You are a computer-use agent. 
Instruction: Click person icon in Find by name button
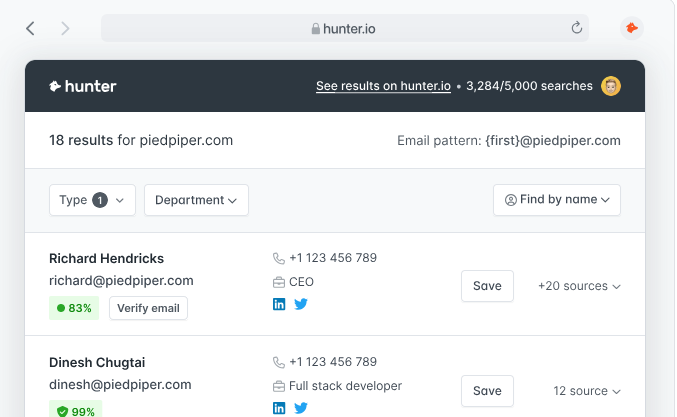(x=510, y=200)
